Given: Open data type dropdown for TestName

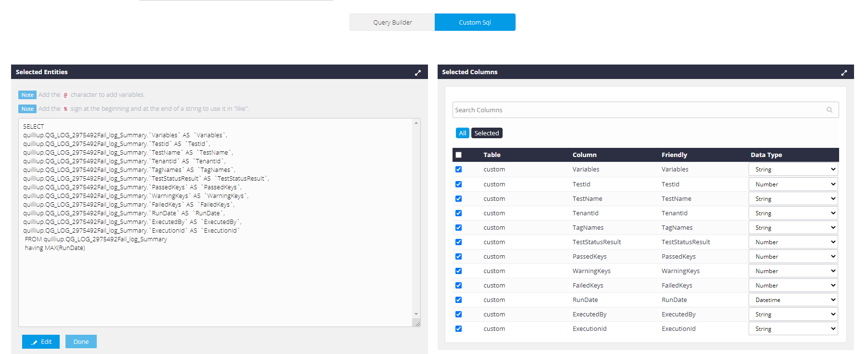Looking at the screenshot, I should pyautogui.click(x=793, y=198).
